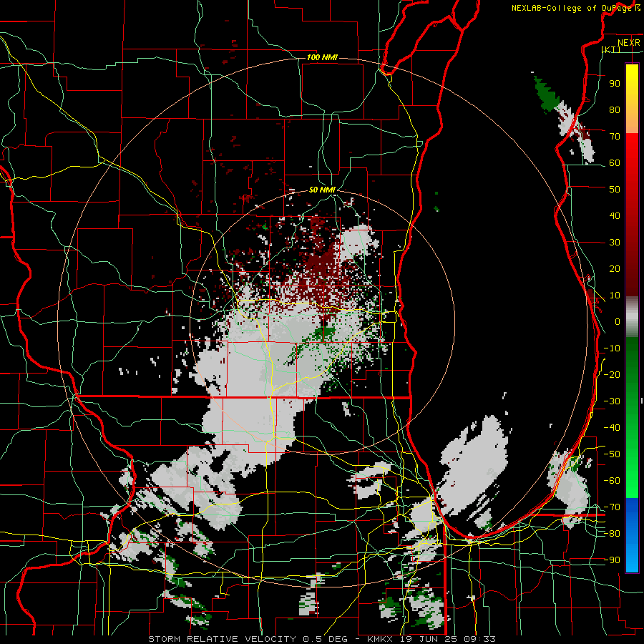644x644 pixels.
Task: Pick the -60 label on the scale
Action: [x=612, y=481]
